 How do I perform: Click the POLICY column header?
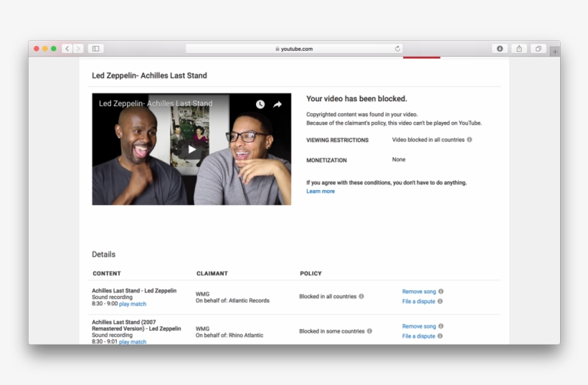310,273
